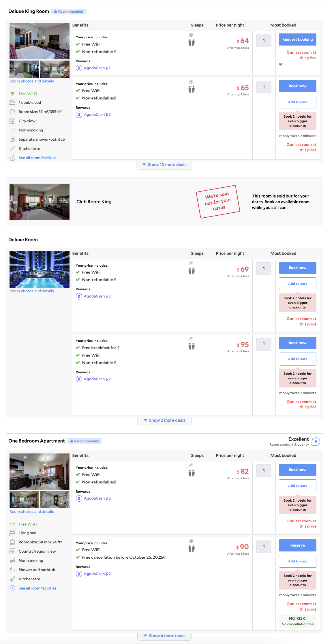This screenshot has width=334, height=644.
Task: Open room quantity selector for $64 deal
Action: (x=264, y=40)
